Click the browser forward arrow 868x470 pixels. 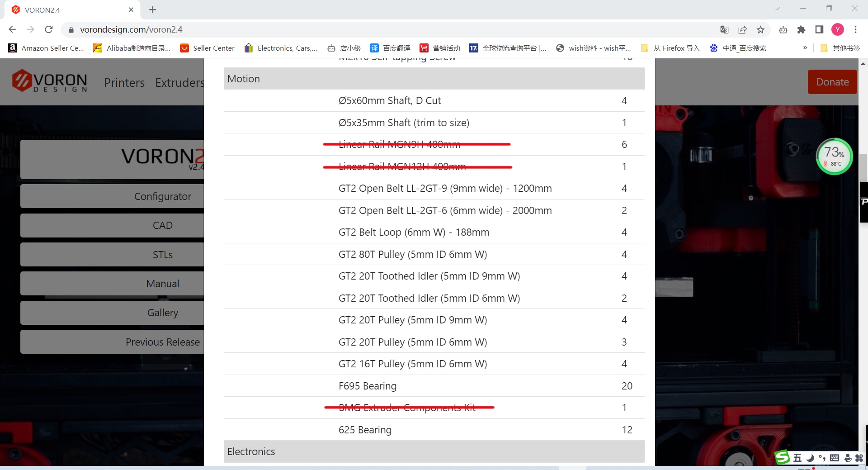pos(30,29)
